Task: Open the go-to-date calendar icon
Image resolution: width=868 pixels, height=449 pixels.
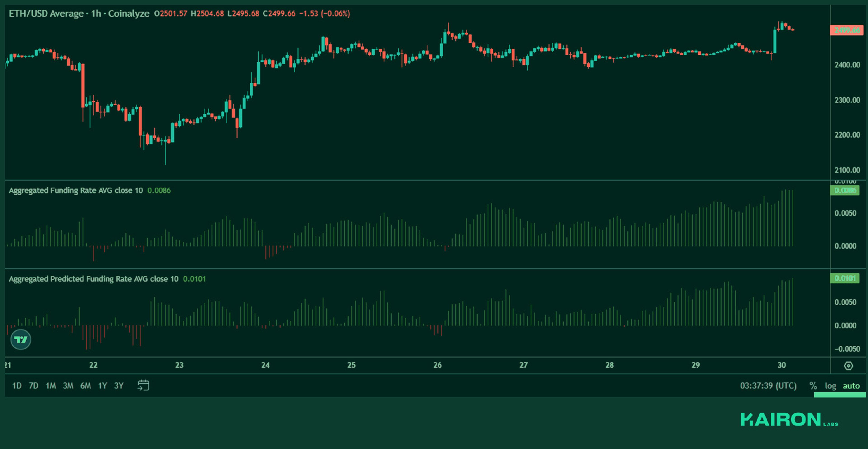Action: coord(143,385)
